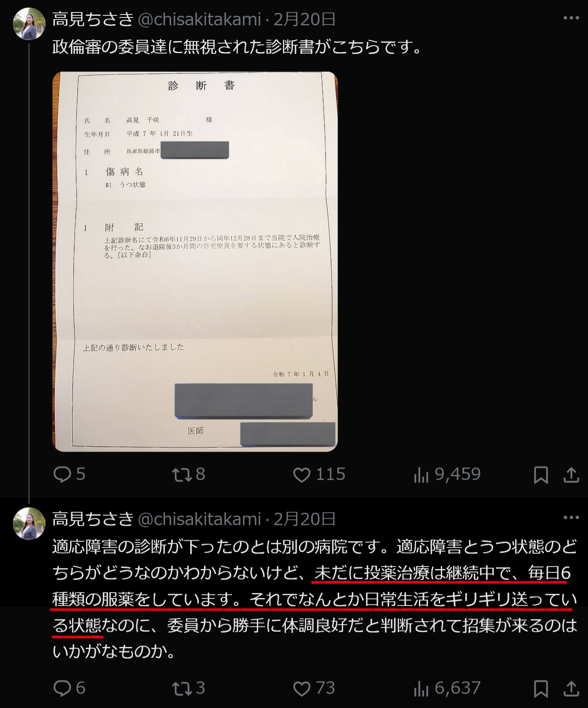
Task: Open the diagnosis certificate image
Action: click(195, 261)
